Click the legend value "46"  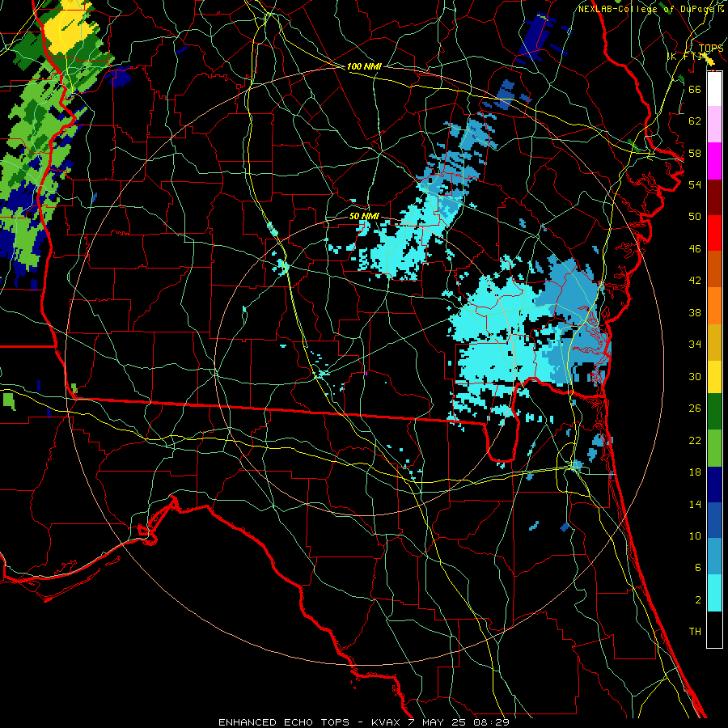coord(695,249)
